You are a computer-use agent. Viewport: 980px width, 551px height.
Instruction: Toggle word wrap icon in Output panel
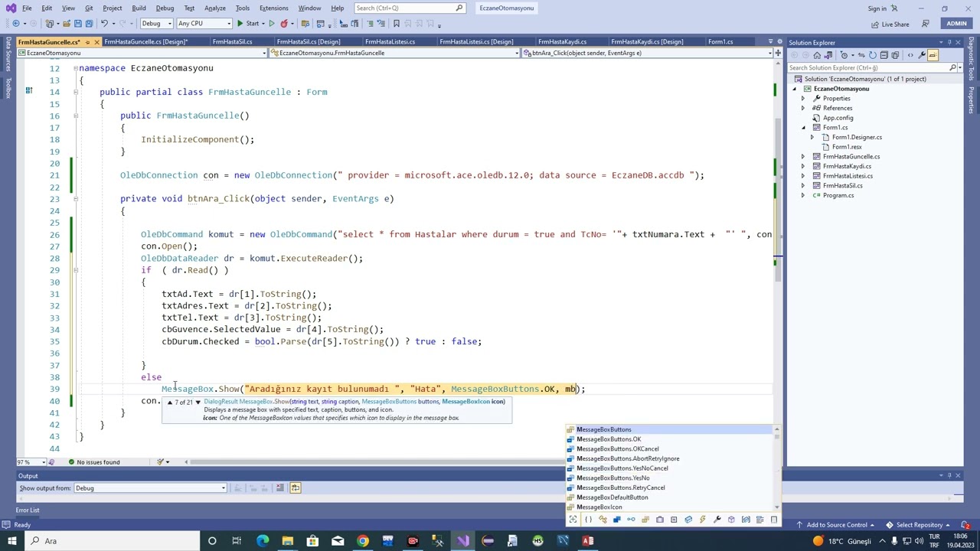click(x=296, y=487)
